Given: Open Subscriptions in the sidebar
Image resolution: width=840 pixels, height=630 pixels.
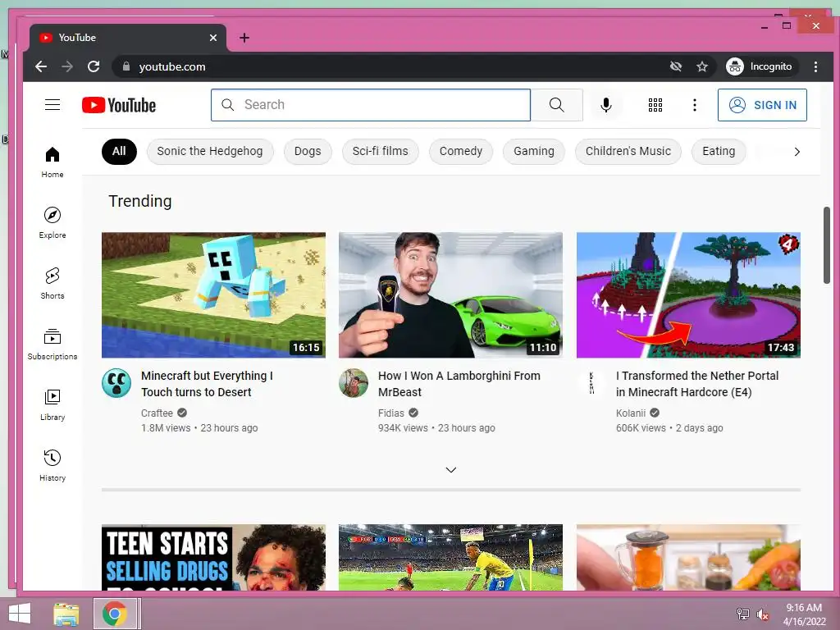Looking at the screenshot, I should [x=52, y=344].
